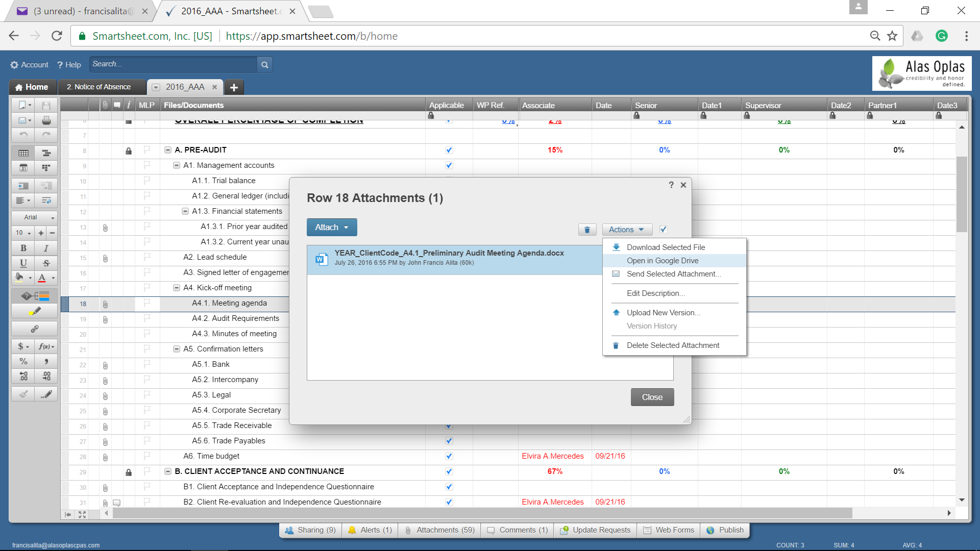Screen dimensions: 980x551
Task: Click the italic formatting icon in toolbar
Action: (46, 248)
